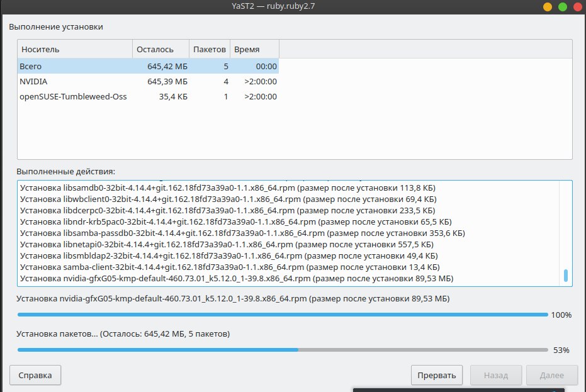Click the 645,42 МБ cell in Всего row
Viewport: 586px width, 392px height.
pos(167,66)
